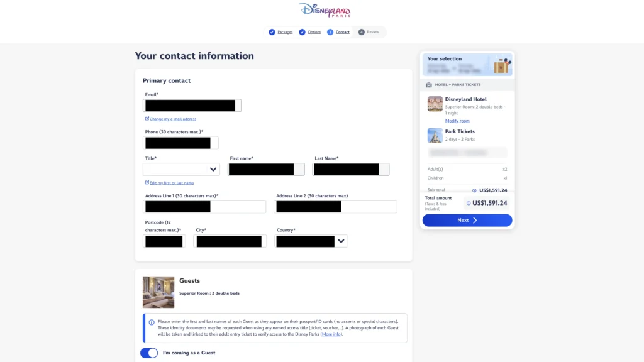Click the step 4 Review number icon
Viewport: 644px width, 362px height.
362,32
